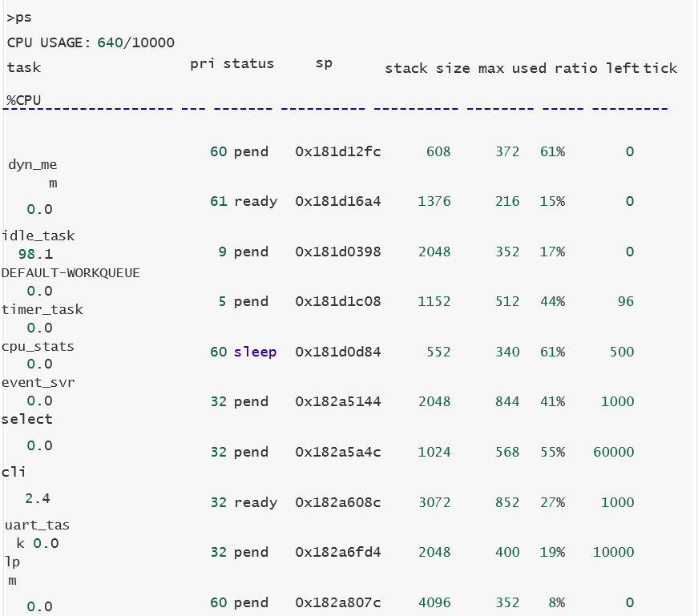Click the 'left tick' column header
The image size is (698, 616).
tap(641, 68)
